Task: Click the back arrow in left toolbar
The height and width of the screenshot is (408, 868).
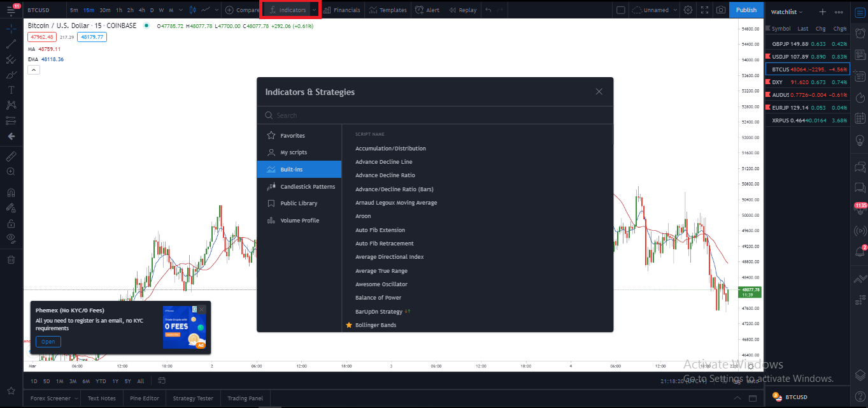Action: pos(11,136)
